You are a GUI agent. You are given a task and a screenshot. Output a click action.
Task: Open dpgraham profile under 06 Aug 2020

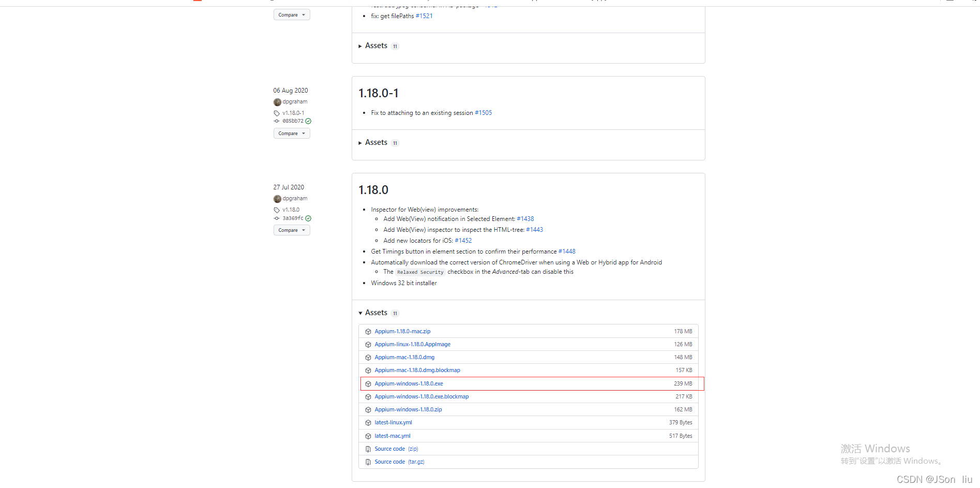tap(295, 102)
